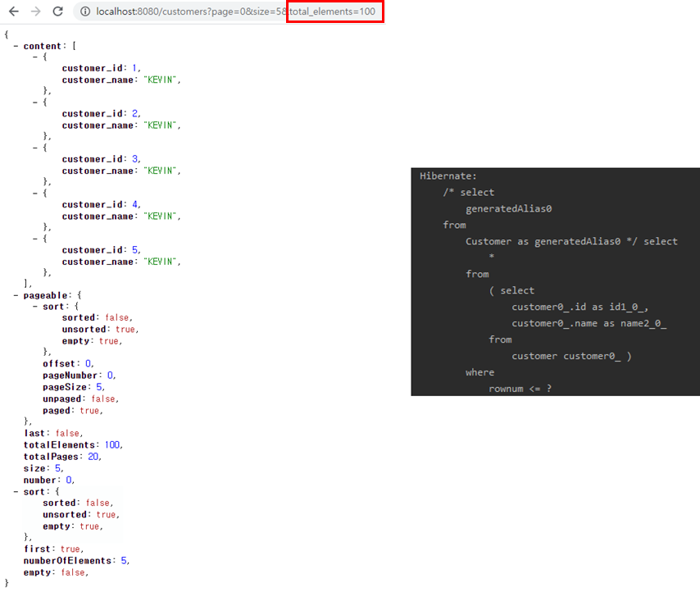
Task: Click the final empty false value
Action: pyautogui.click(x=73, y=572)
